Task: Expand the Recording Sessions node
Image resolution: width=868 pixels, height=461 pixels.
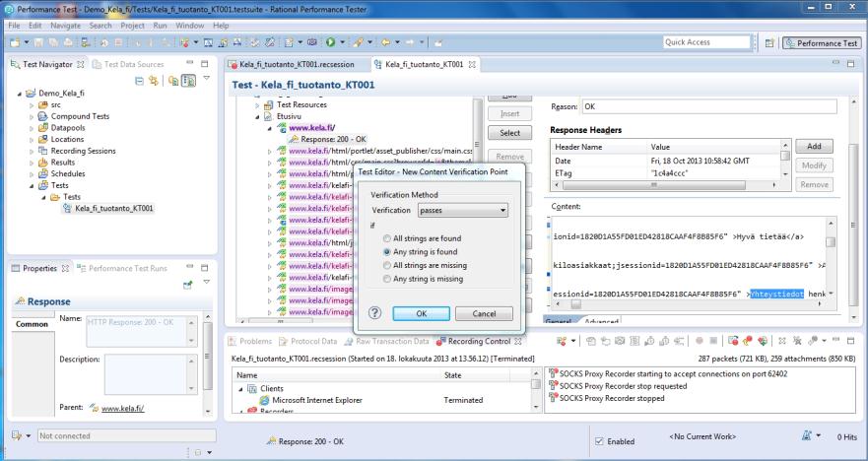Action: click(x=32, y=151)
